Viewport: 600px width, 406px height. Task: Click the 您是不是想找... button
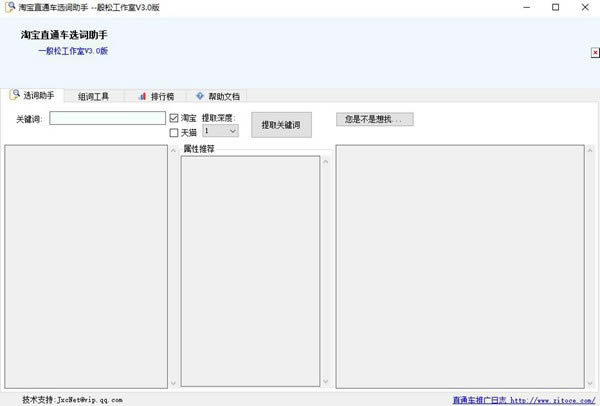pos(374,119)
